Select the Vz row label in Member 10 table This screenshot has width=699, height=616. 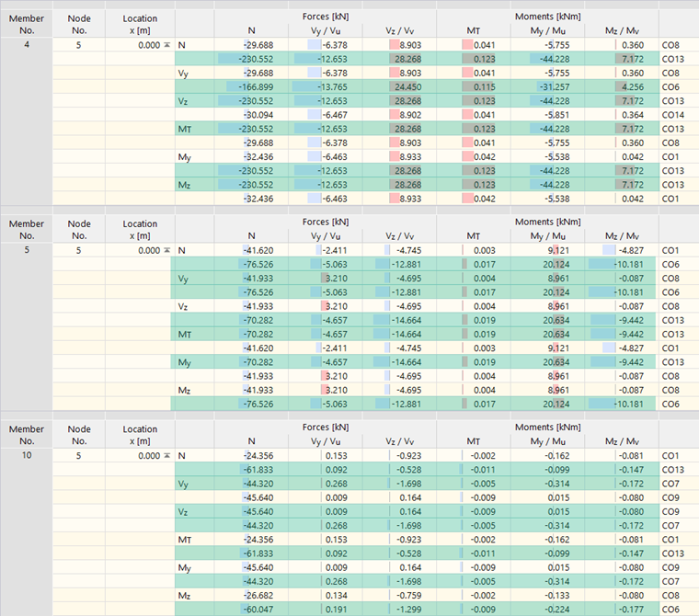[x=184, y=511]
